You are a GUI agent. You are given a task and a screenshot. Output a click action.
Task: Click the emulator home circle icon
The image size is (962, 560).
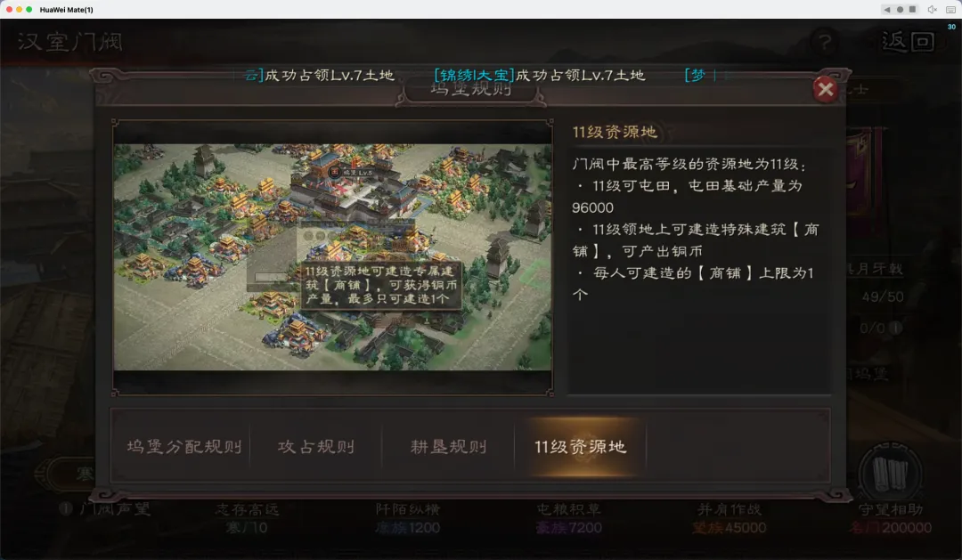coord(900,9)
